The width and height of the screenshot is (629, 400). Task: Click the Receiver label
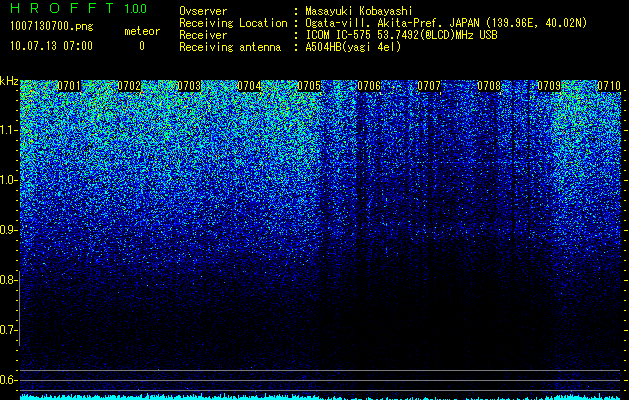203,35
